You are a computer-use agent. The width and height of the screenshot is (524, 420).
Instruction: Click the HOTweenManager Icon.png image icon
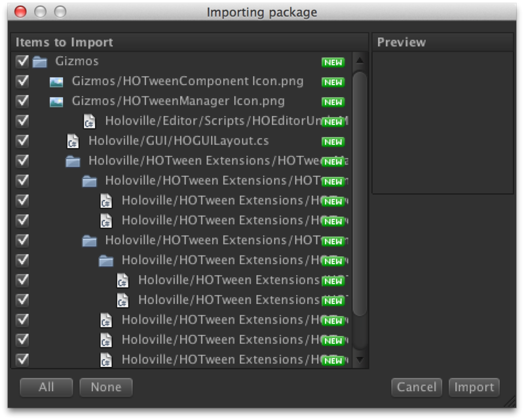click(x=56, y=102)
